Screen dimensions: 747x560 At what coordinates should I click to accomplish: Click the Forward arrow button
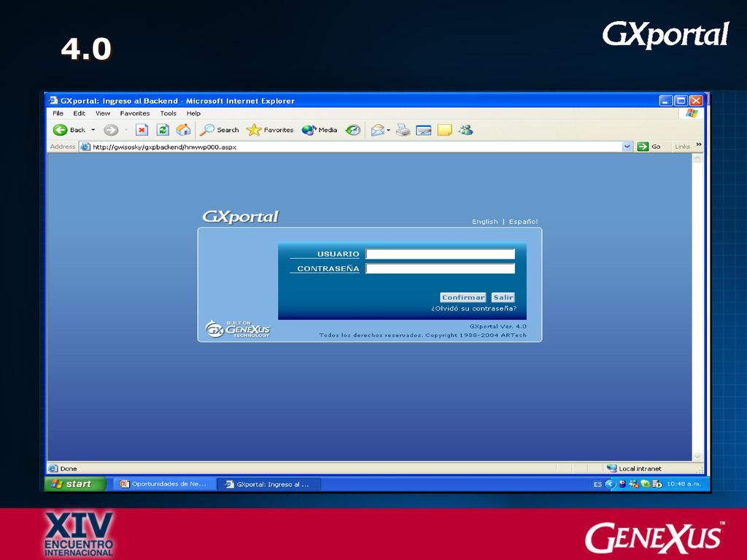[x=111, y=130]
